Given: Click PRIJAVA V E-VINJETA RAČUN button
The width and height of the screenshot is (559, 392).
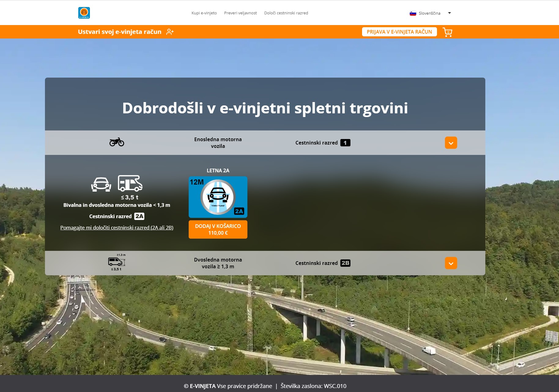Looking at the screenshot, I should coord(399,31).
